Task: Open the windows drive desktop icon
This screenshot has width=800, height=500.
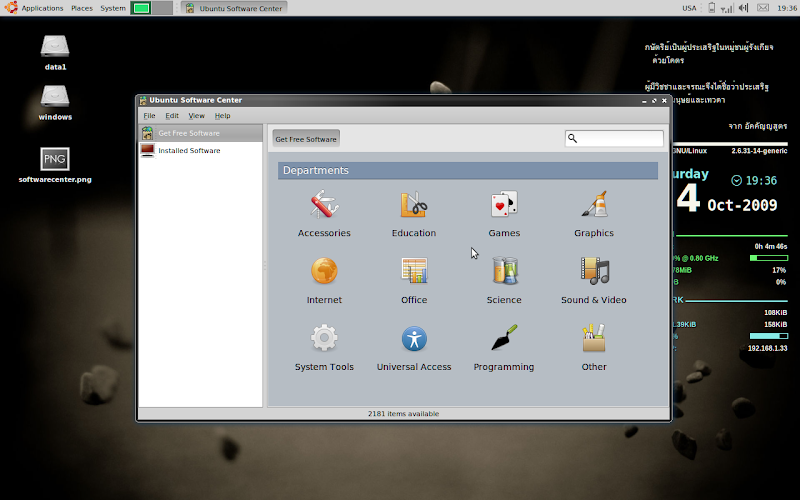Action: click(x=55, y=97)
